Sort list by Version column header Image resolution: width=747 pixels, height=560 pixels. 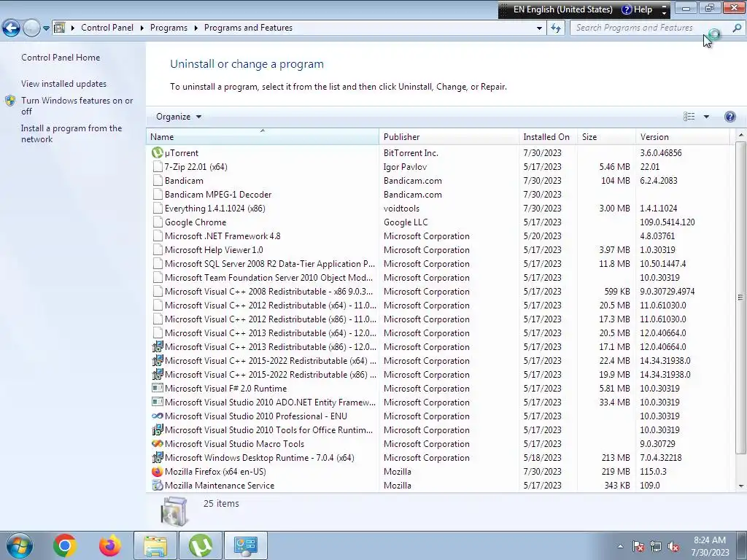click(683, 136)
